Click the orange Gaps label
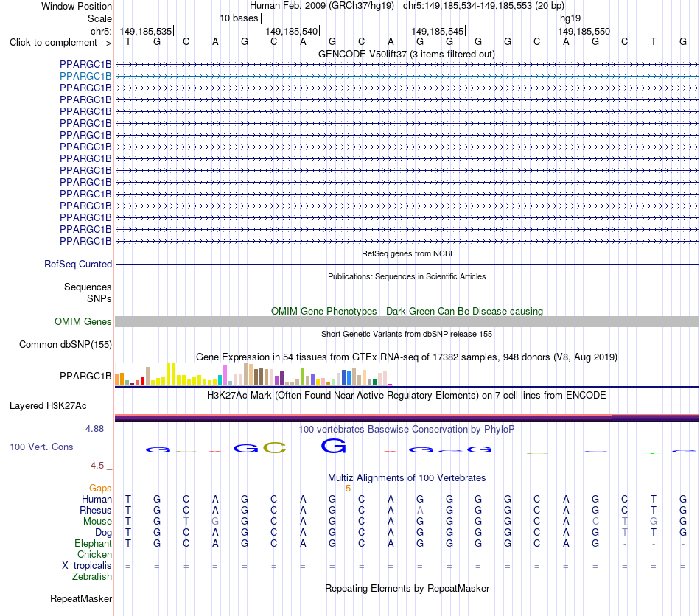 click(x=100, y=488)
